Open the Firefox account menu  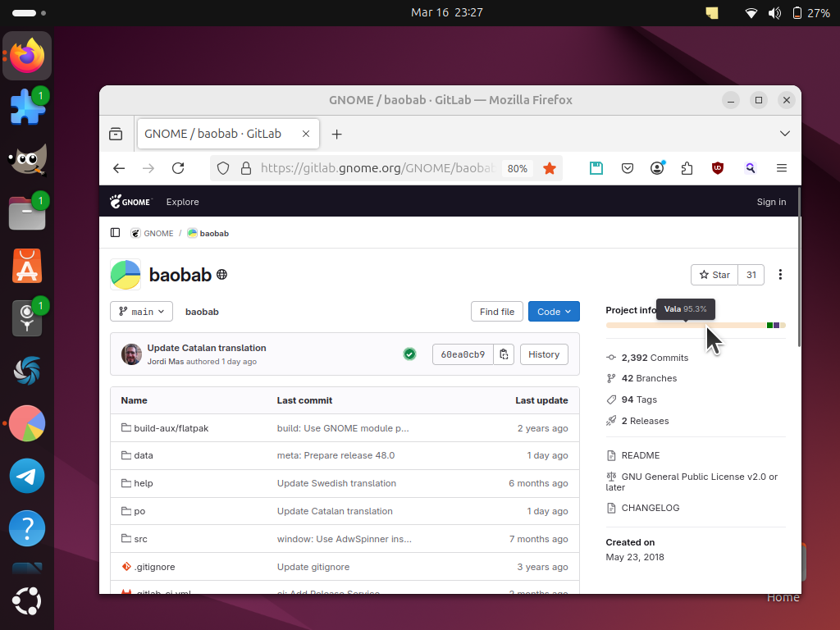[657, 168]
